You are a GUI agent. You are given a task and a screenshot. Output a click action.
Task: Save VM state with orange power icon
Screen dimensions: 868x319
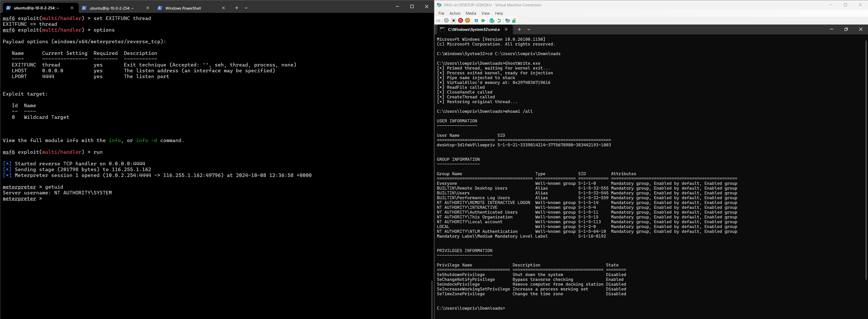click(467, 20)
